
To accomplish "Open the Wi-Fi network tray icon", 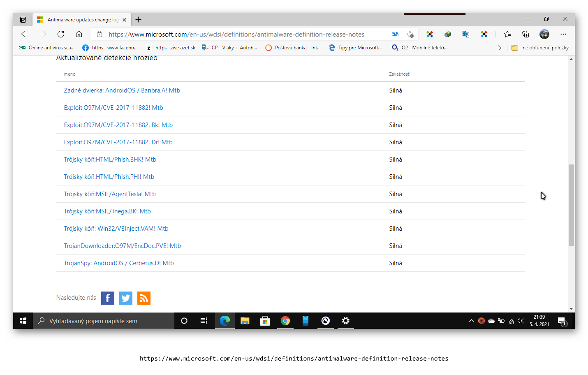I will [x=512, y=321].
